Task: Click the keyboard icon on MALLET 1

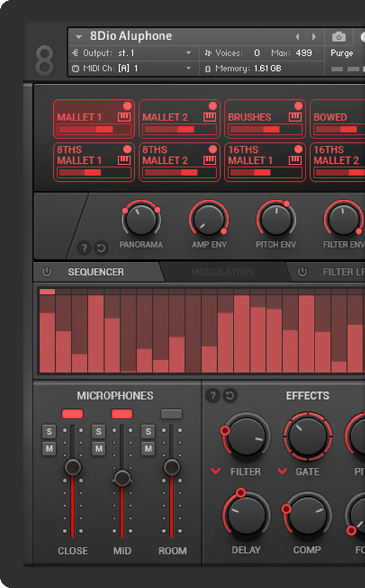Action: (x=124, y=117)
